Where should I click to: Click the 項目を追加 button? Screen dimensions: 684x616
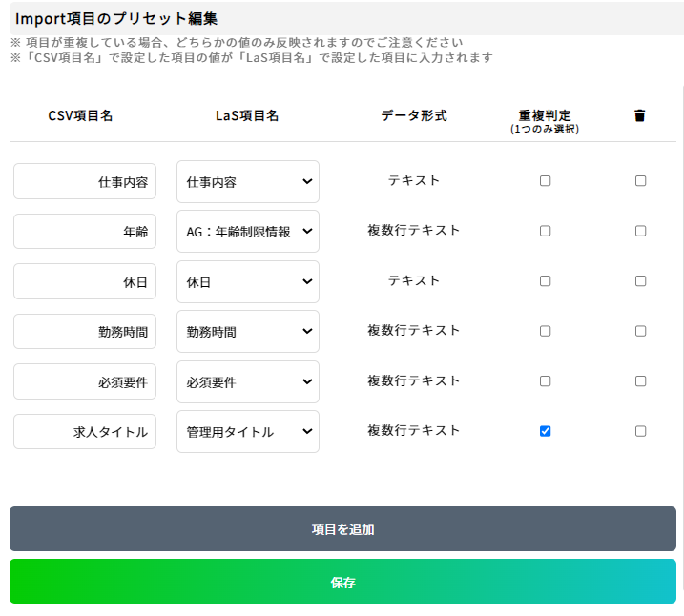click(342, 529)
